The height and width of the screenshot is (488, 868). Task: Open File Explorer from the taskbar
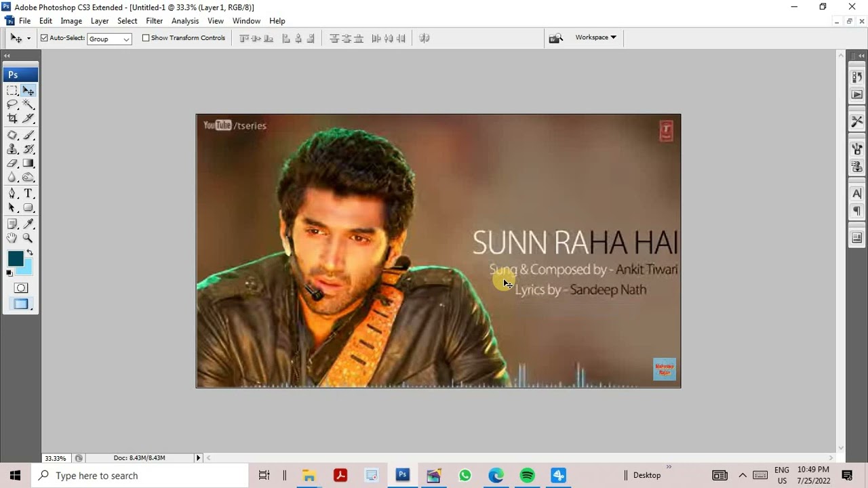(x=309, y=476)
